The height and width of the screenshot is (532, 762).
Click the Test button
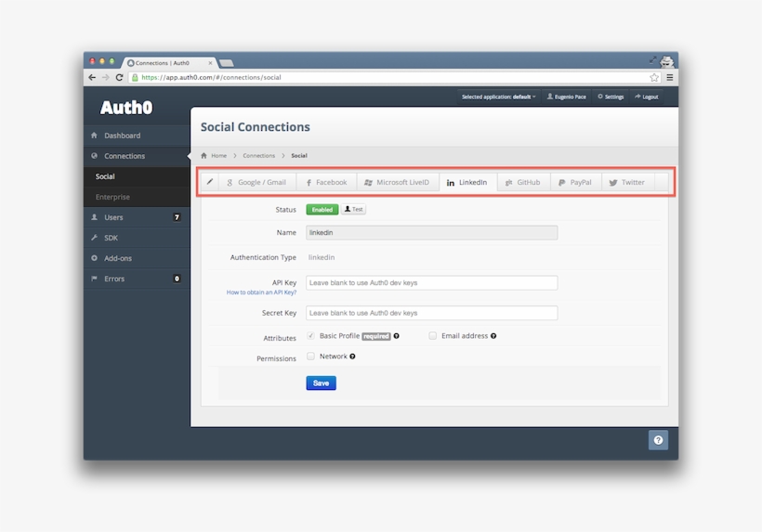coord(353,209)
